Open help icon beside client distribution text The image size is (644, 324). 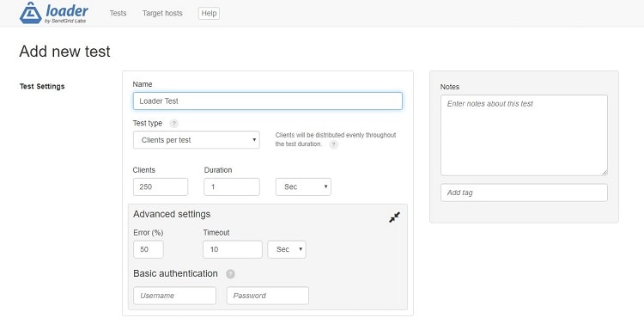point(334,144)
